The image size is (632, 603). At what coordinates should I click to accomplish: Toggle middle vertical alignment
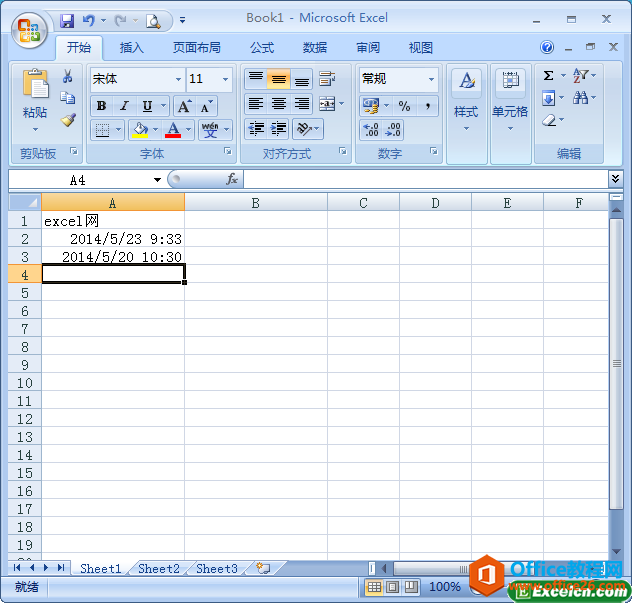[x=278, y=79]
